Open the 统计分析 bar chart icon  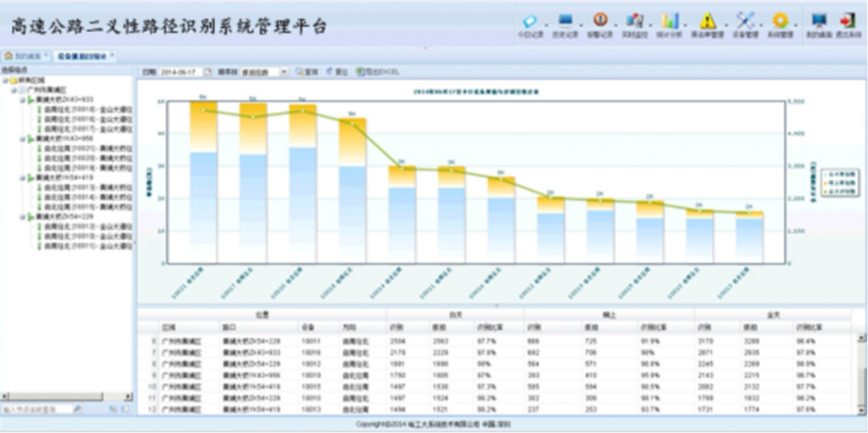click(x=670, y=24)
